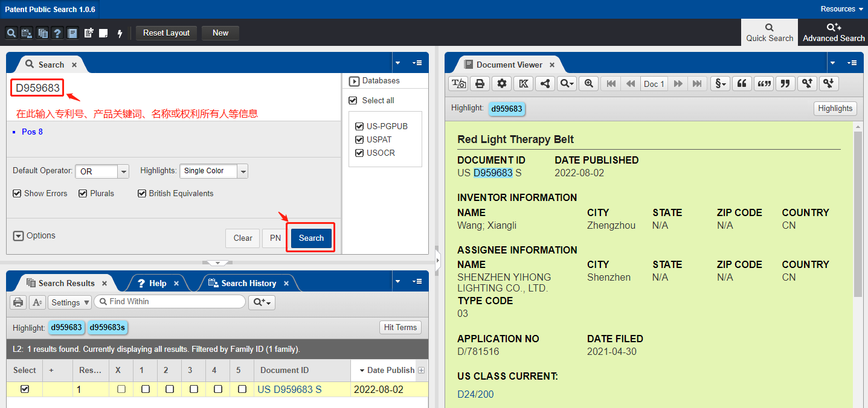
Task: Open the Default Operator dropdown
Action: pyautogui.click(x=123, y=171)
